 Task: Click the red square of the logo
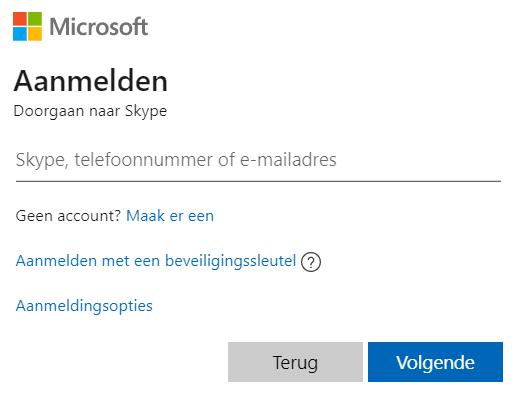click(x=20, y=19)
